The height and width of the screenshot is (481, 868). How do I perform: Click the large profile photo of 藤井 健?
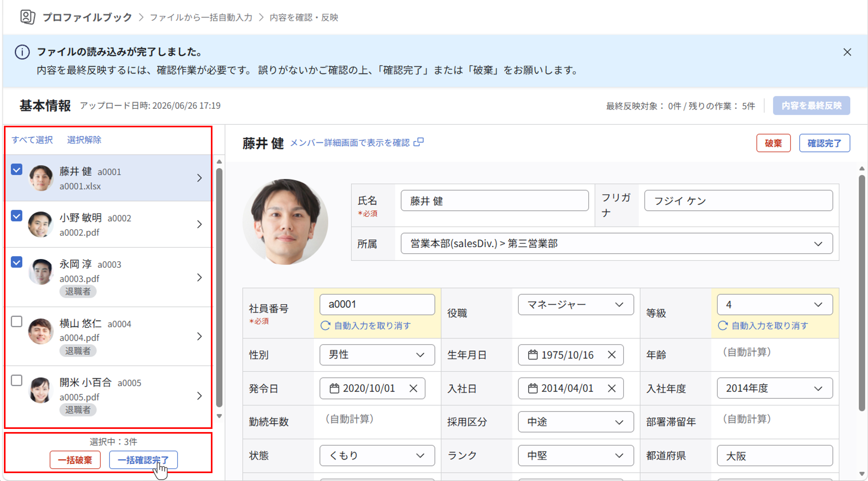click(285, 222)
